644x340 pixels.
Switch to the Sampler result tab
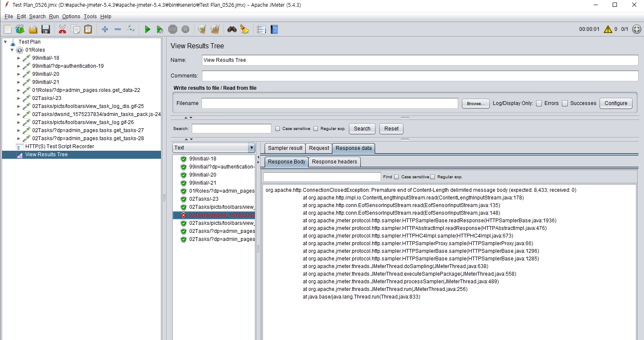(x=285, y=148)
